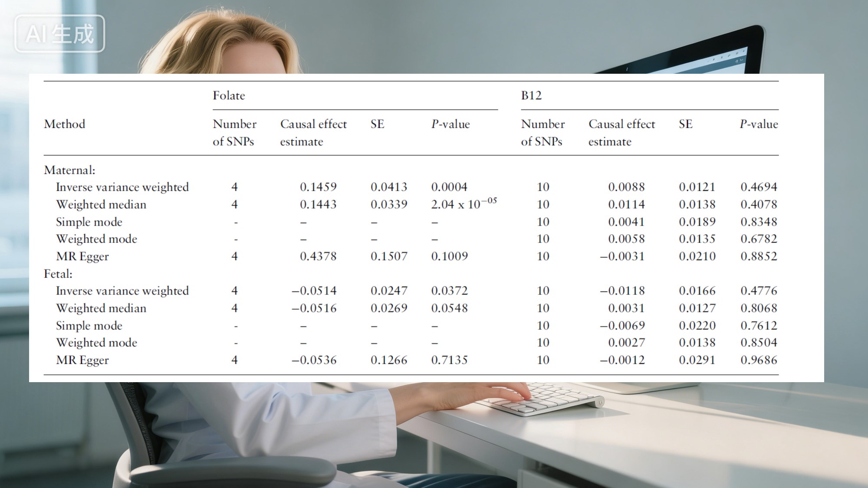868x488 pixels.
Task: Click Folate Causal effect estimate header
Action: click(x=313, y=132)
